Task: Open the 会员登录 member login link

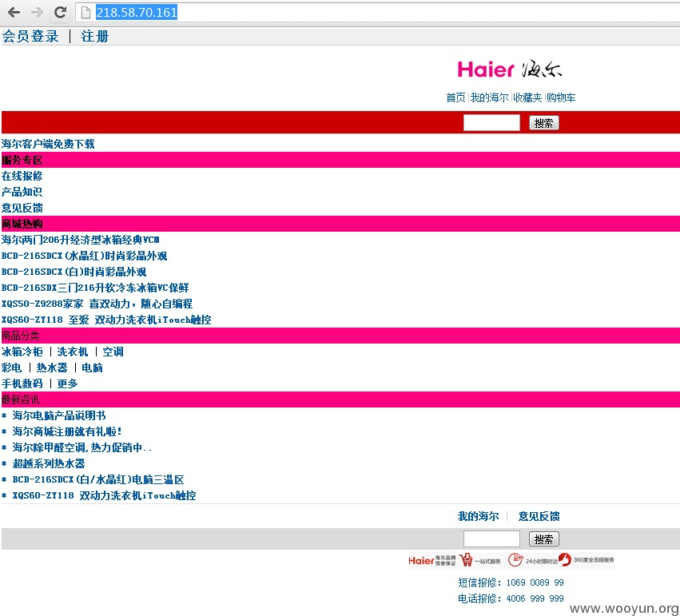Action: point(30,37)
